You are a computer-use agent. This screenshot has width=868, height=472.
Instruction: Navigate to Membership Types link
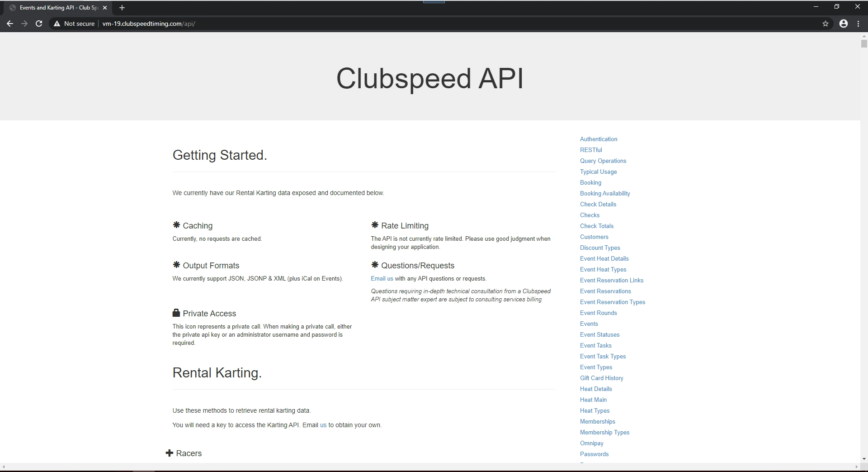tap(604, 433)
